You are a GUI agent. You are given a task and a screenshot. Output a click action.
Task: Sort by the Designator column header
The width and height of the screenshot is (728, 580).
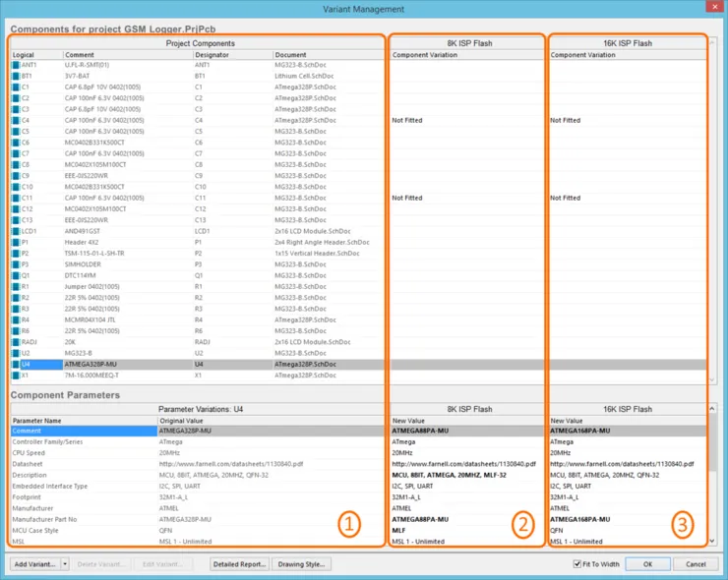[x=232, y=55]
